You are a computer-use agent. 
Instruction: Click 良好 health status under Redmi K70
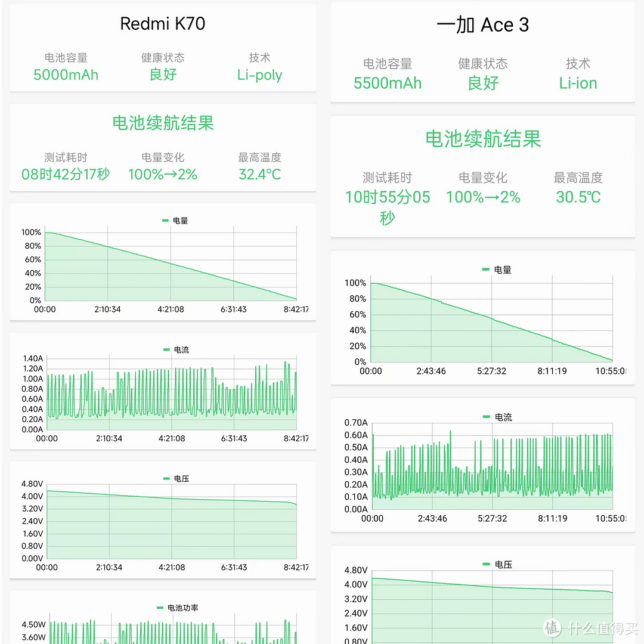point(163,75)
